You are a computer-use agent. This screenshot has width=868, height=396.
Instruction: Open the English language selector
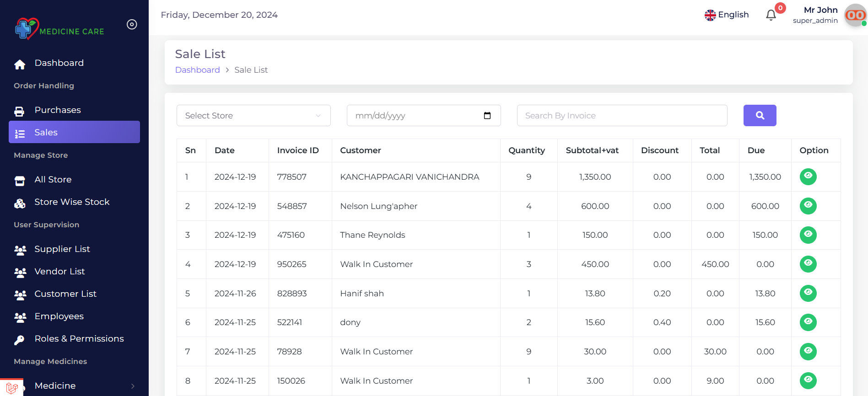[727, 15]
